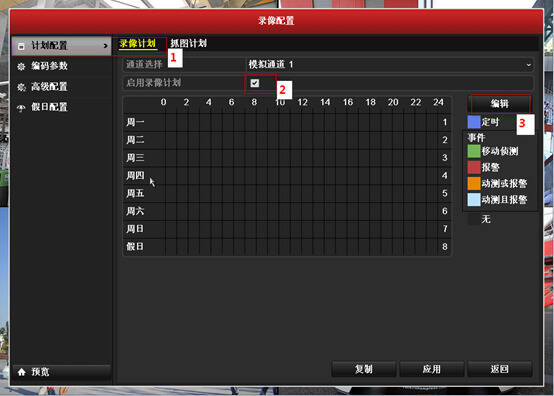Click row number 1 beside 周一 row

(445, 122)
